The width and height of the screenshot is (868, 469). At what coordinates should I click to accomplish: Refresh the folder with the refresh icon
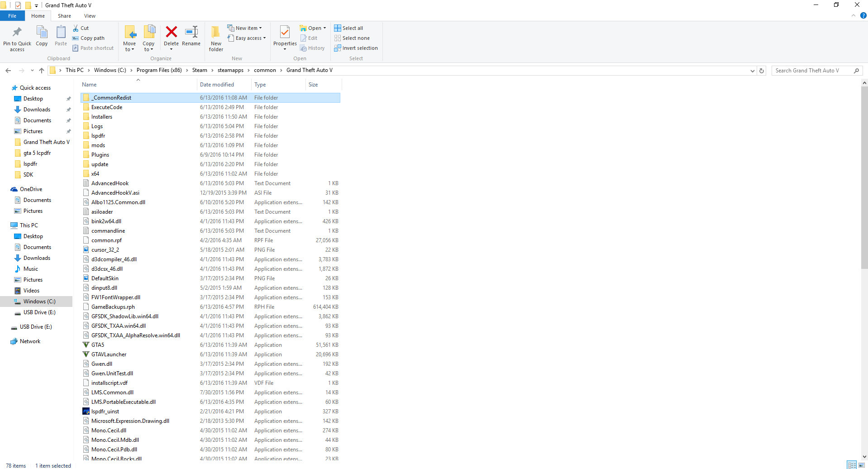click(x=762, y=71)
